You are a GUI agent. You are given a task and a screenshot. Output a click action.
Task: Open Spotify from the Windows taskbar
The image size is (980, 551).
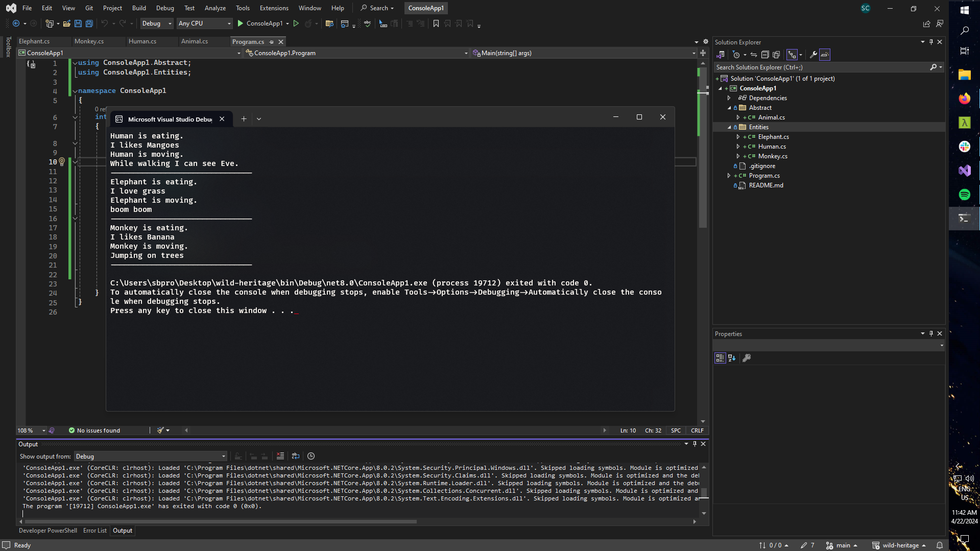(964, 195)
